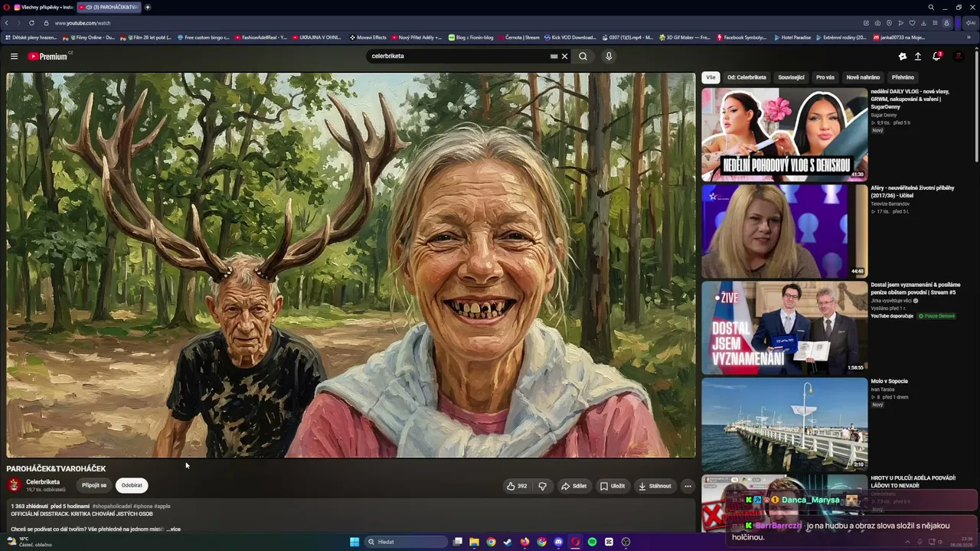Open nedělní DAILY VLOG video thumbnail
980x551 pixels.
pos(785,134)
